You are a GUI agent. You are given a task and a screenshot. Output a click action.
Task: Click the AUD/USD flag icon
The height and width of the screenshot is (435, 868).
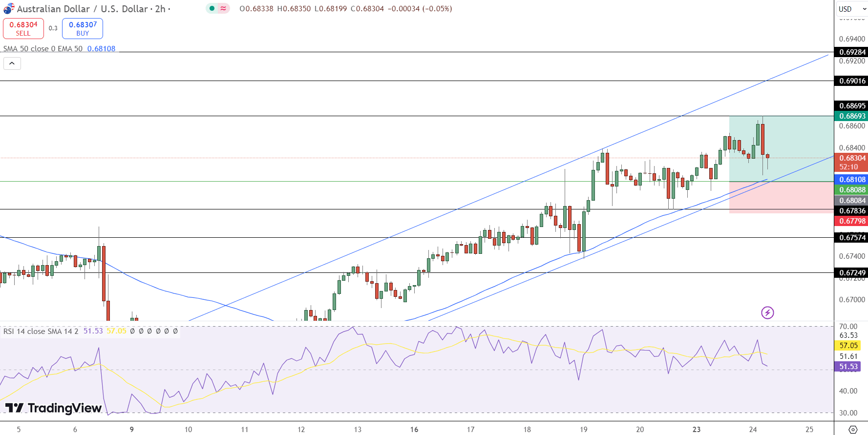[9, 9]
